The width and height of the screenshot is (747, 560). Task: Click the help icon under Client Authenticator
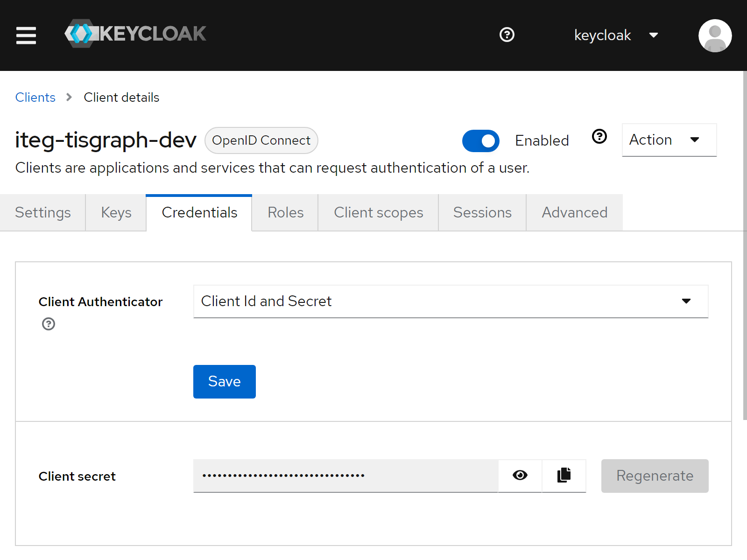[x=48, y=324]
